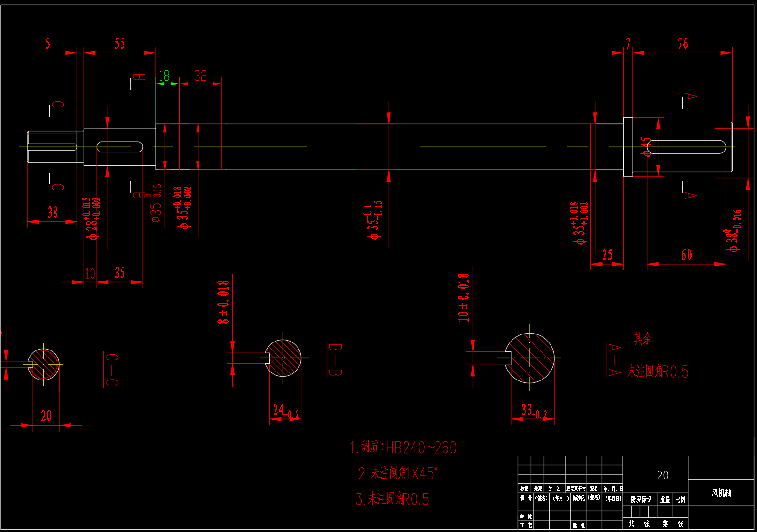Select the "24-0.2" dimension under section B-B

pos(286,411)
